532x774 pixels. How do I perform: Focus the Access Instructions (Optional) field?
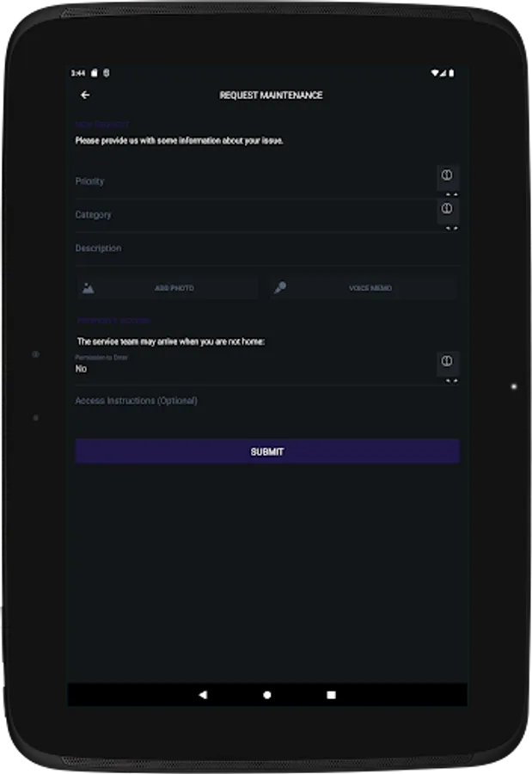[267, 401]
